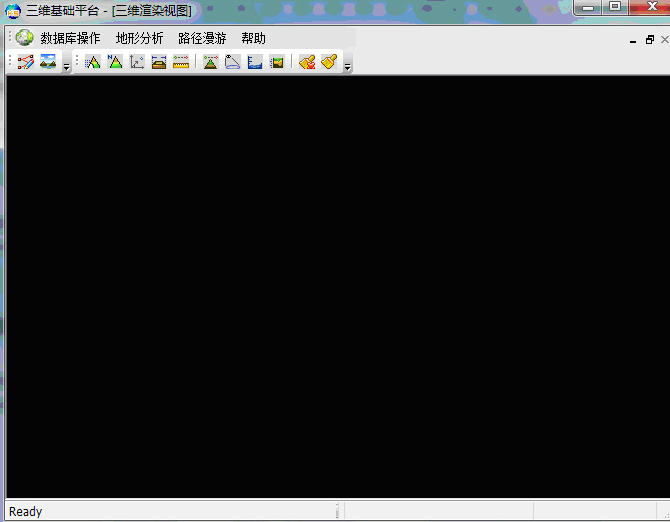Click the black 3D render viewport

point(338,287)
